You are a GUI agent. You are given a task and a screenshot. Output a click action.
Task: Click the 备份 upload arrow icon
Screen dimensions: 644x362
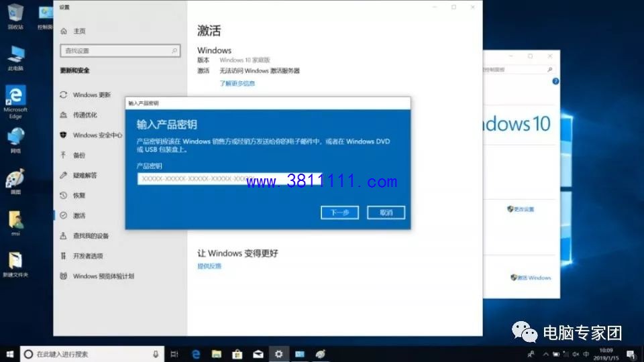point(63,155)
